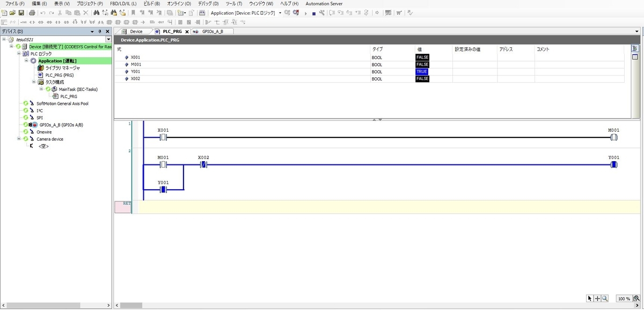Screen dimensions: 644x310
Task: Click the magnifier zoom tool at bottom right
Action: [x=604, y=299]
